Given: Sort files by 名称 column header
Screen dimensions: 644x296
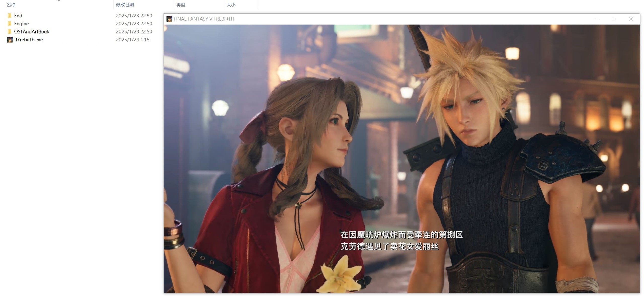Looking at the screenshot, I should (x=11, y=5).
